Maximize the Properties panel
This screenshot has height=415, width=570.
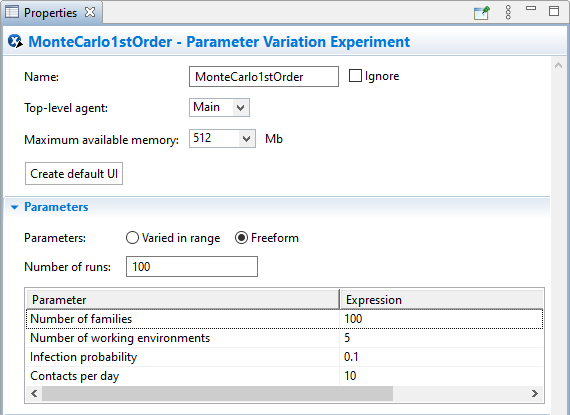click(x=554, y=11)
